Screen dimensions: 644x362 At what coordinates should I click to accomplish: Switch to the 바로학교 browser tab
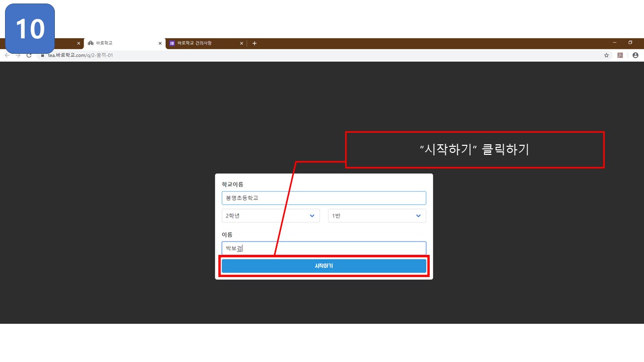pyautogui.click(x=123, y=43)
